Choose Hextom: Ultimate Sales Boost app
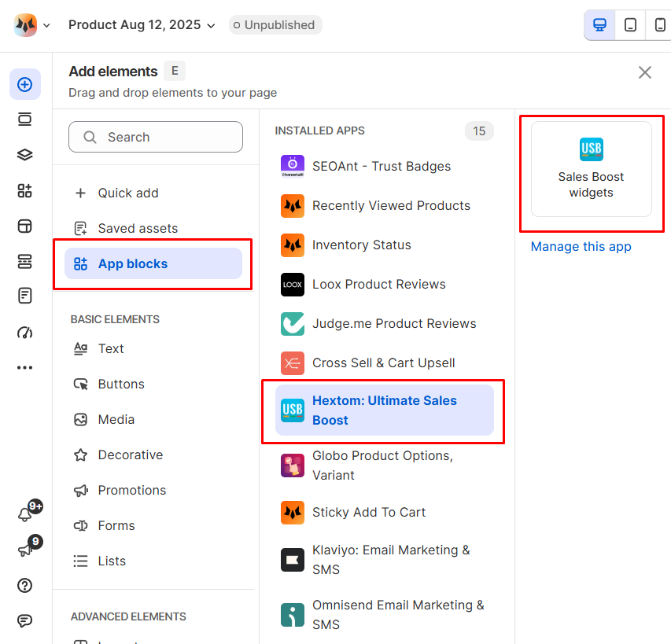This screenshot has width=671, height=644. pos(385,410)
